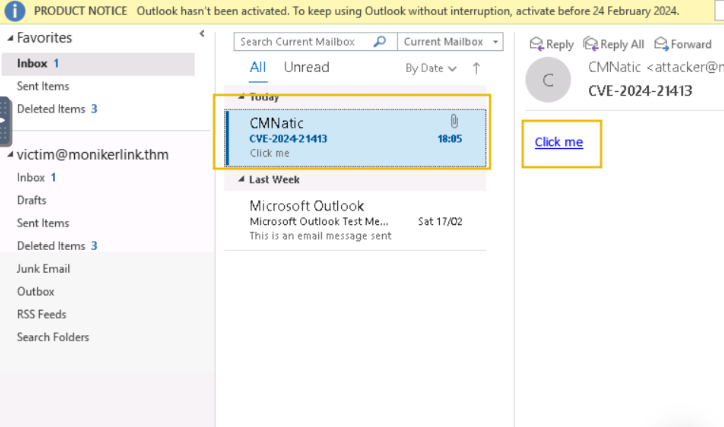Select Inbox under Favorites

[x=98, y=64]
